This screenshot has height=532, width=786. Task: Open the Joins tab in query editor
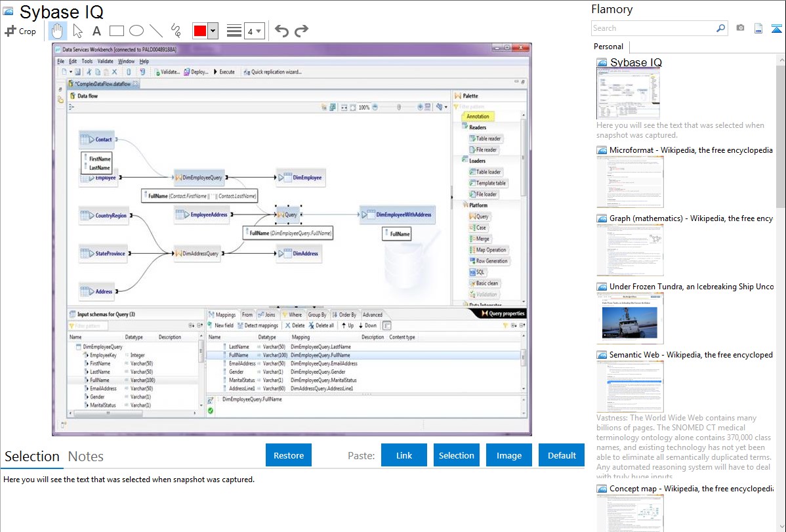click(266, 315)
